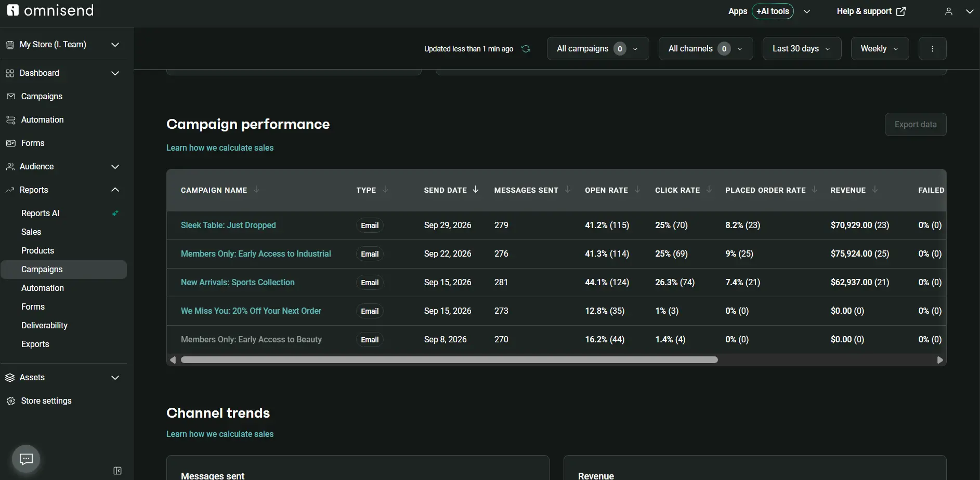Screen dimensions: 980x480
Task: Click the table's horizontal scrollbar thumb
Action: [x=449, y=360]
